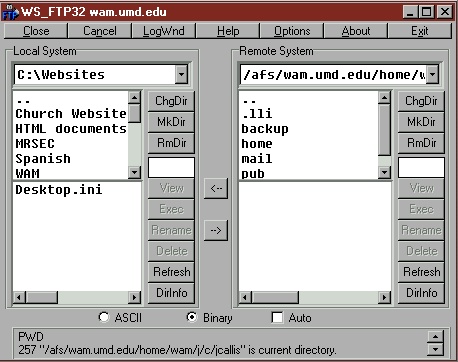This screenshot has height=362, width=458.
Task: Click the remote Delete button
Action: point(421,251)
